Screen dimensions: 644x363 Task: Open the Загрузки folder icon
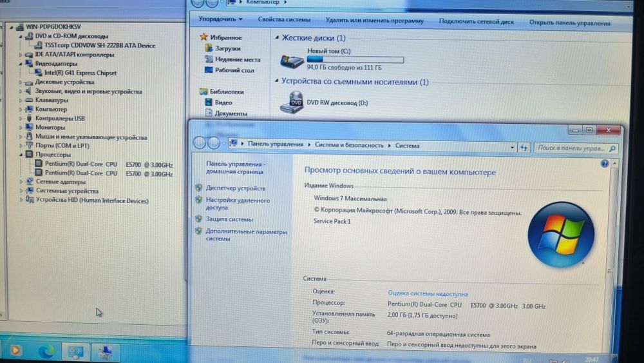click(209, 48)
